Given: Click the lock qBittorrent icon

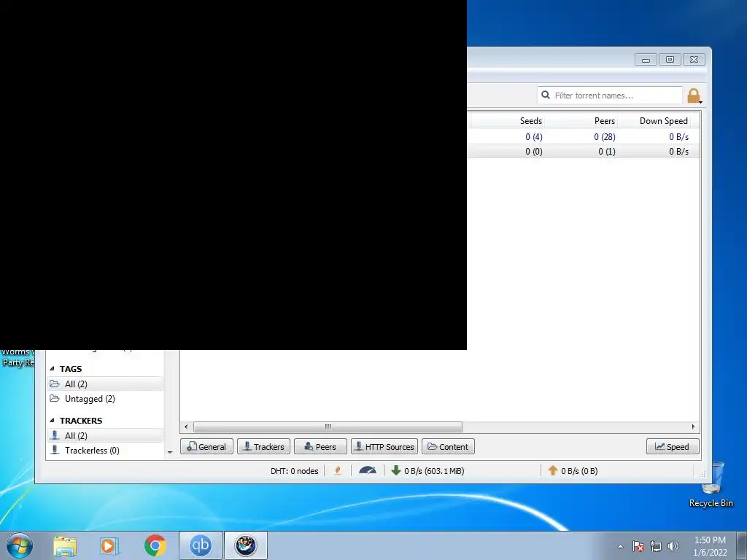Looking at the screenshot, I should pos(694,96).
